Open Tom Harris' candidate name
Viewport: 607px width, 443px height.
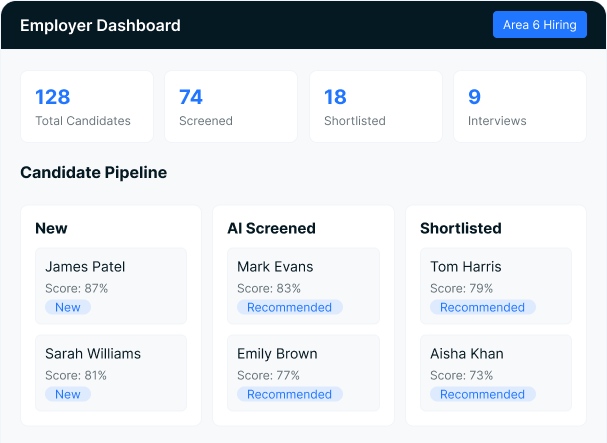tap(466, 267)
